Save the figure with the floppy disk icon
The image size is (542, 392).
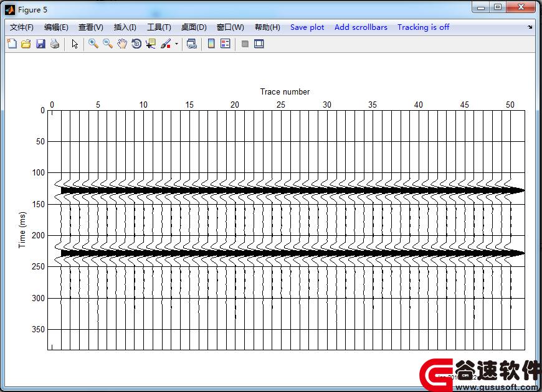click(40, 44)
